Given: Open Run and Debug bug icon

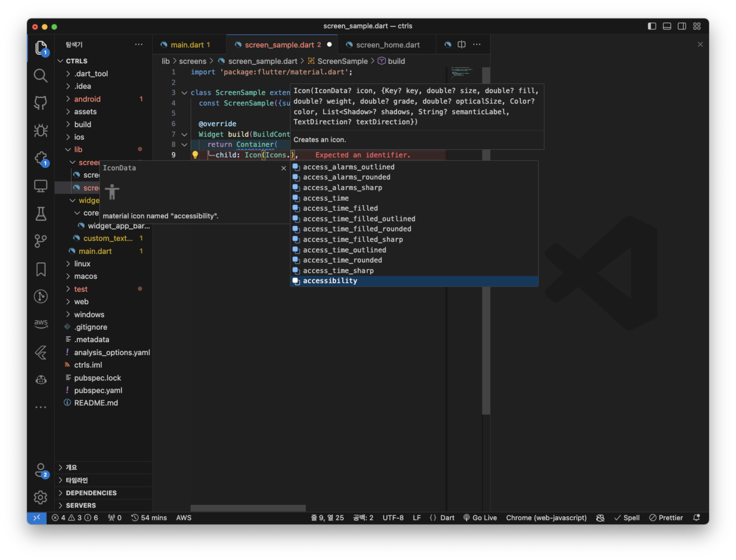Looking at the screenshot, I should click(40, 130).
